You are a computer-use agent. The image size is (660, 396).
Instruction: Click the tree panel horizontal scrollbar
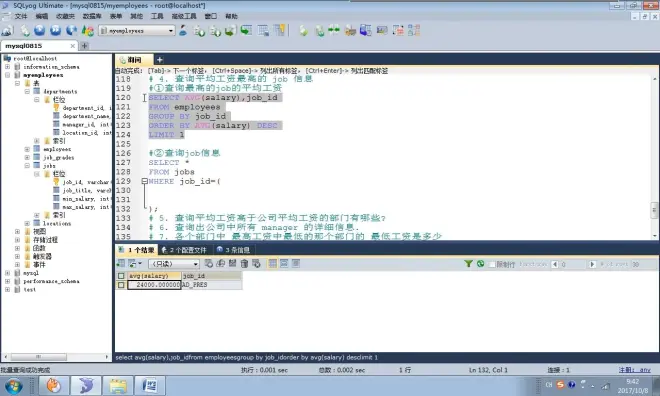(56, 357)
